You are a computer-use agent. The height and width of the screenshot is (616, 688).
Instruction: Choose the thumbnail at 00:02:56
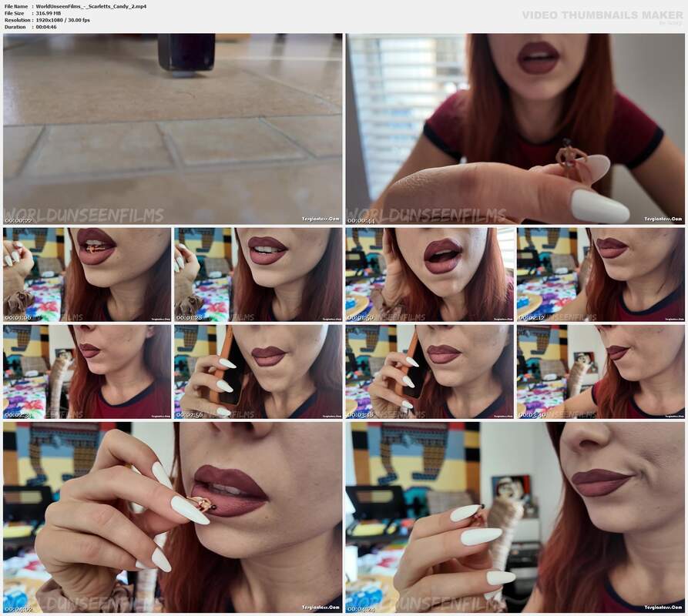point(258,372)
